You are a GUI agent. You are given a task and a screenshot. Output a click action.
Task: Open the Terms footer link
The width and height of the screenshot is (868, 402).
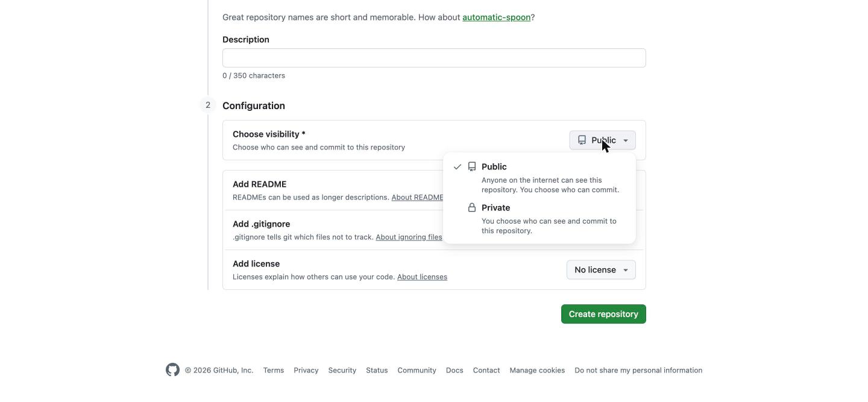pos(273,370)
